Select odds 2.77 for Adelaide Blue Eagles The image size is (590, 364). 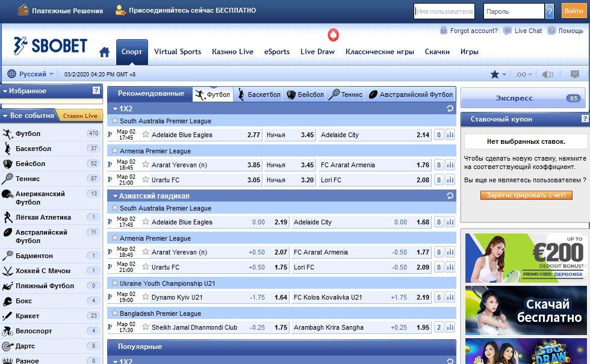click(253, 135)
